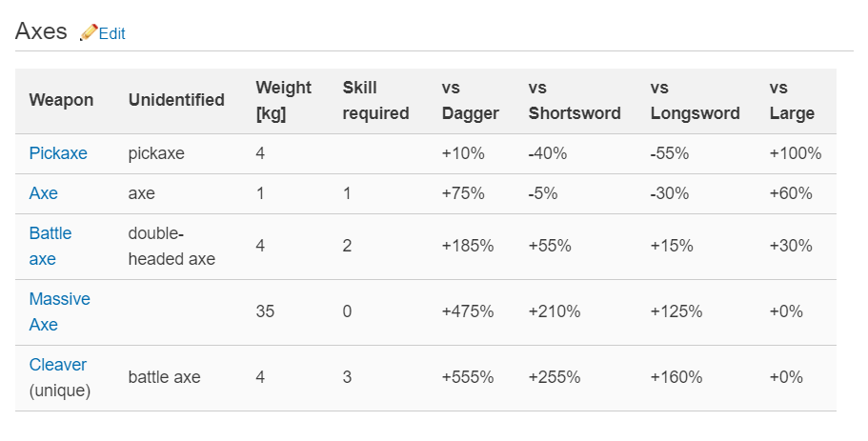Open the Edit link for Axes section
The width and height of the screenshot is (868, 441).
pos(111,33)
